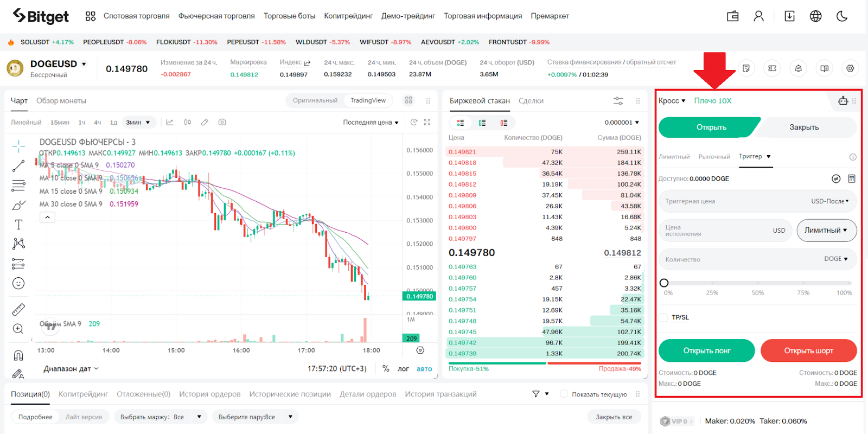Toggle the magnet snap mode
The image size is (868, 434).
click(18, 355)
